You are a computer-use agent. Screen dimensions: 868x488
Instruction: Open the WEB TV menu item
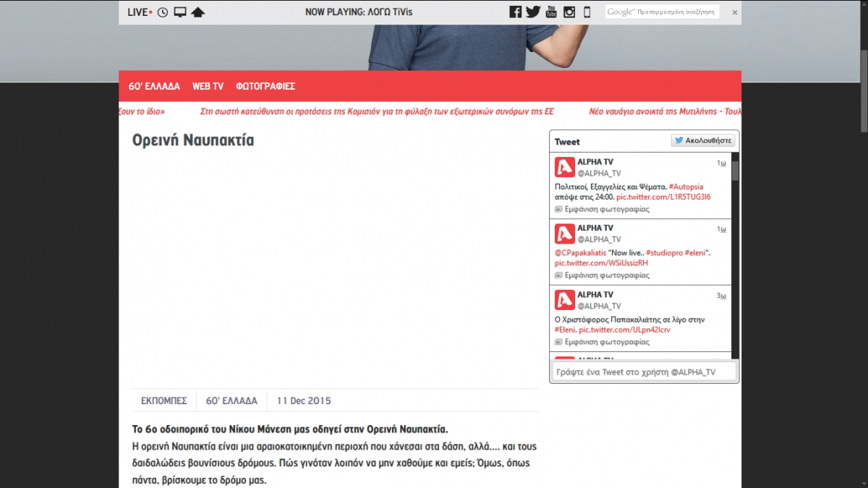[x=208, y=86]
